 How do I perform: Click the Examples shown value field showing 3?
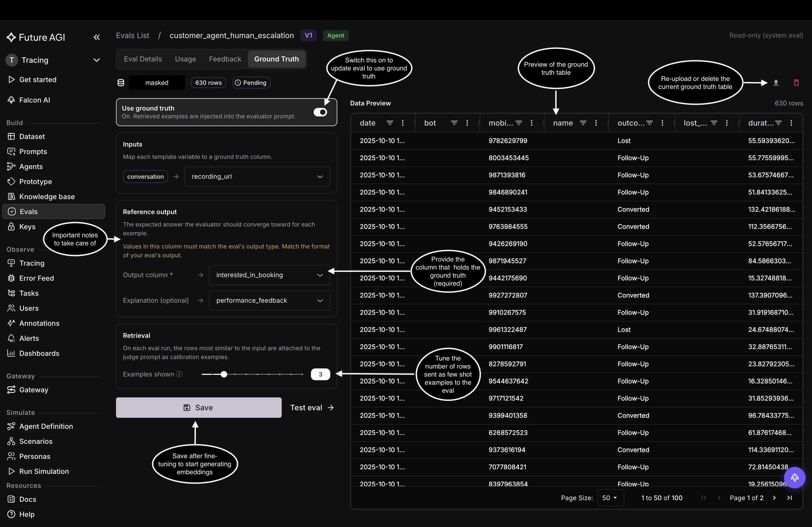click(320, 374)
